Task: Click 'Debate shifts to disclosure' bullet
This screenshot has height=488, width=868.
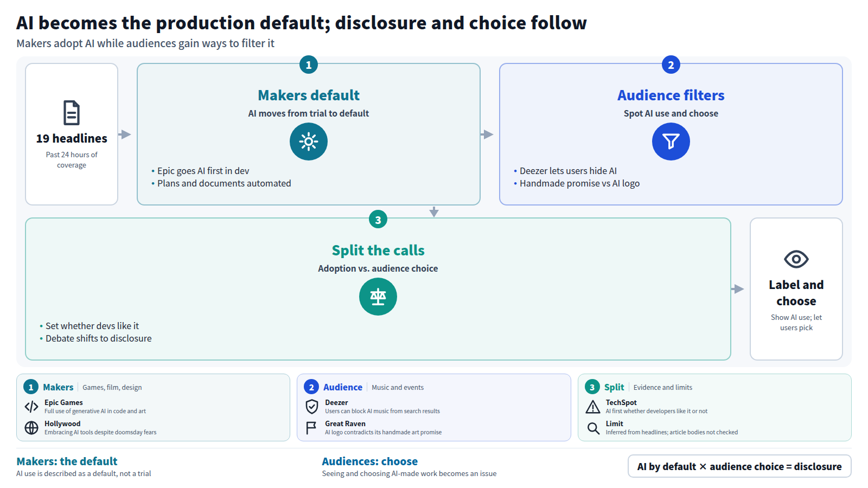Action: [x=99, y=338]
